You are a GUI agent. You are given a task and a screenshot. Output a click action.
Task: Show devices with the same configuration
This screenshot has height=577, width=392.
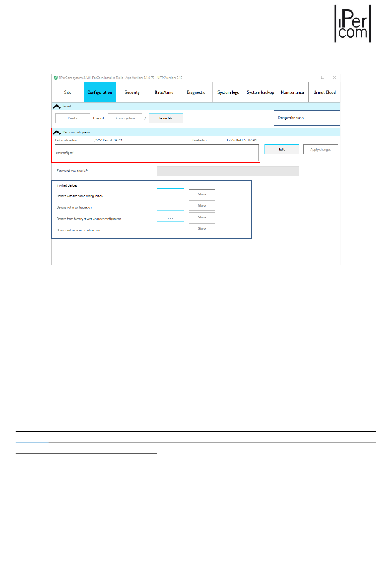coord(202,194)
